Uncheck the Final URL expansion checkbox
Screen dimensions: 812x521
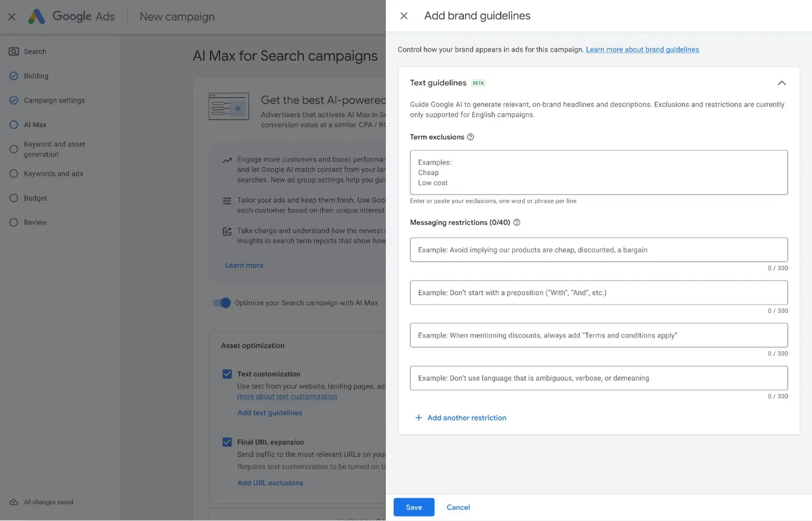pos(227,442)
